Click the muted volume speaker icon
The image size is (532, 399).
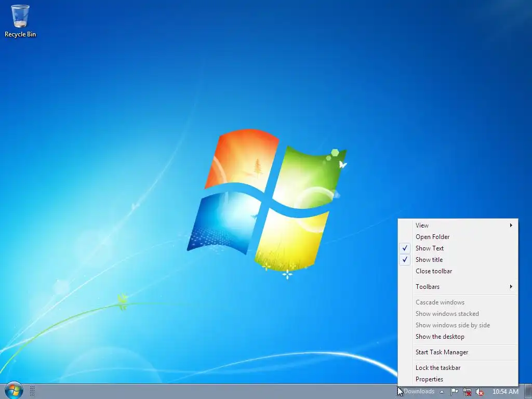[x=480, y=392]
